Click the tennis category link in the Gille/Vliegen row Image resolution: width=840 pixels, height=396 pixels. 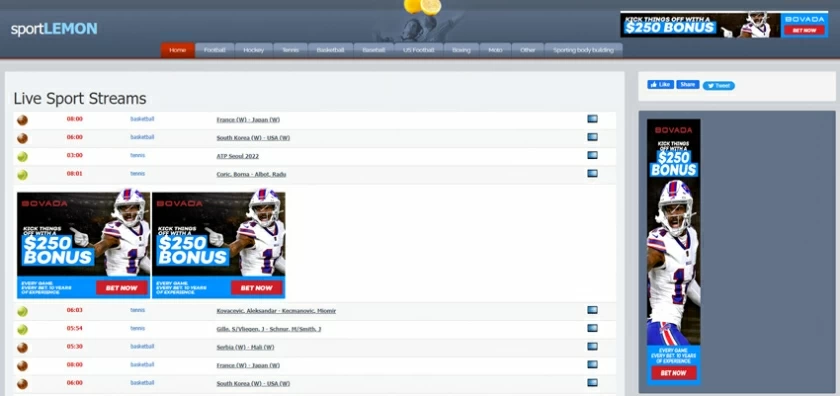pyautogui.click(x=138, y=328)
